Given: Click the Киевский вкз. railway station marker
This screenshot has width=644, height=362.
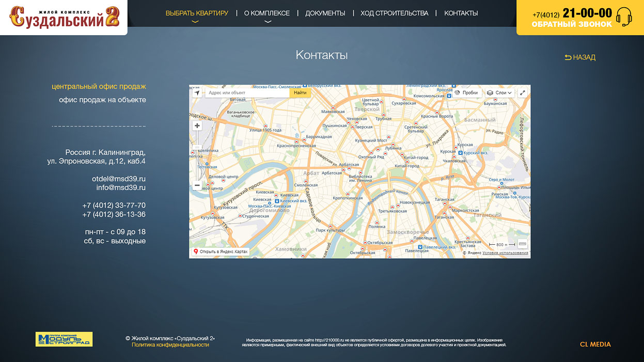Looking at the screenshot, I should (x=277, y=201).
